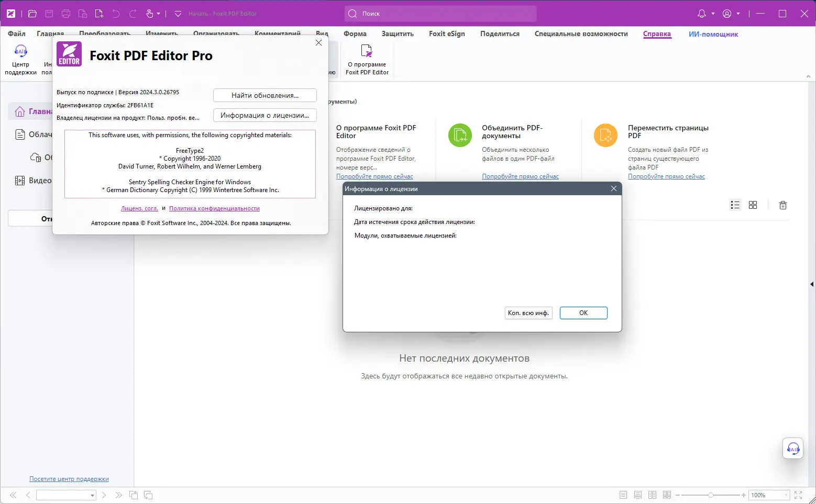Select continuous page view in status bar
Viewport: 816px width, 504px height.
[638, 495]
